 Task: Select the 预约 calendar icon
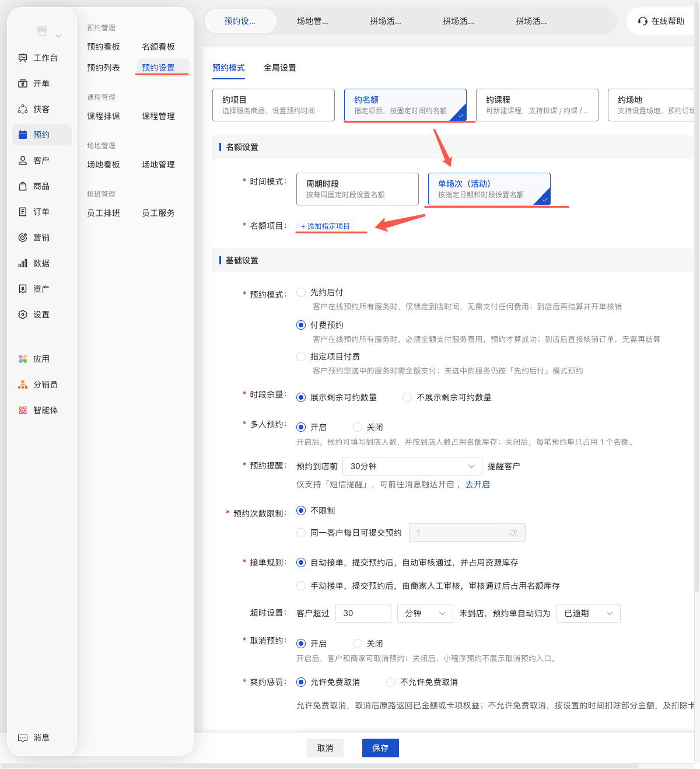pyautogui.click(x=23, y=135)
